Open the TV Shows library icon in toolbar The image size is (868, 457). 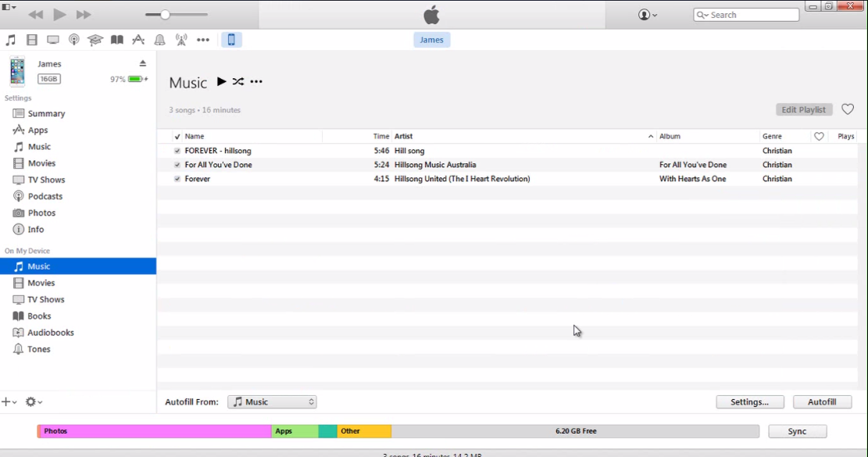point(52,40)
